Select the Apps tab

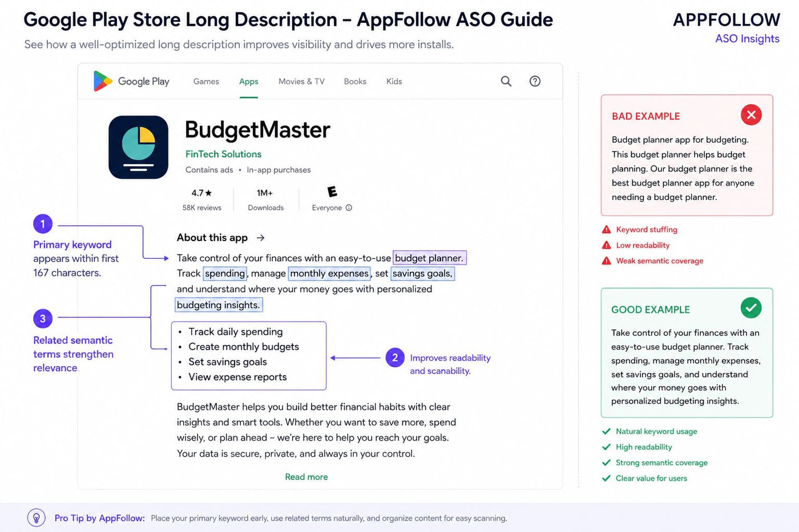(249, 82)
